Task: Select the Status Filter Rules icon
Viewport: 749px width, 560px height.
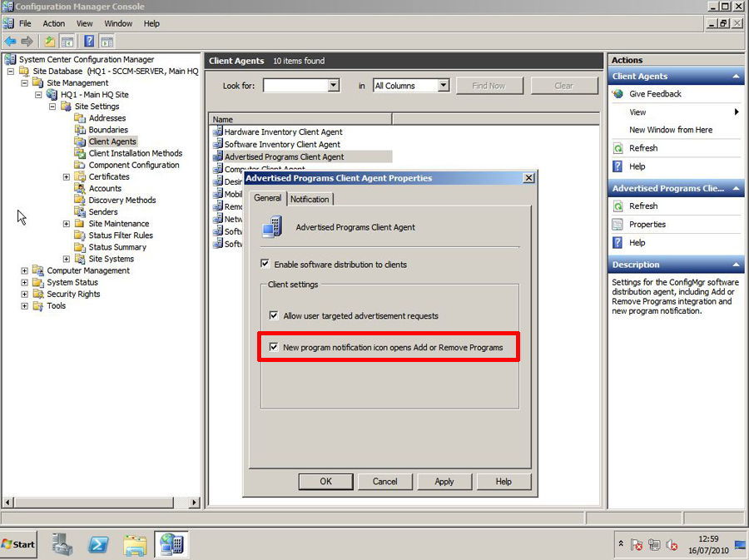Action: point(80,235)
